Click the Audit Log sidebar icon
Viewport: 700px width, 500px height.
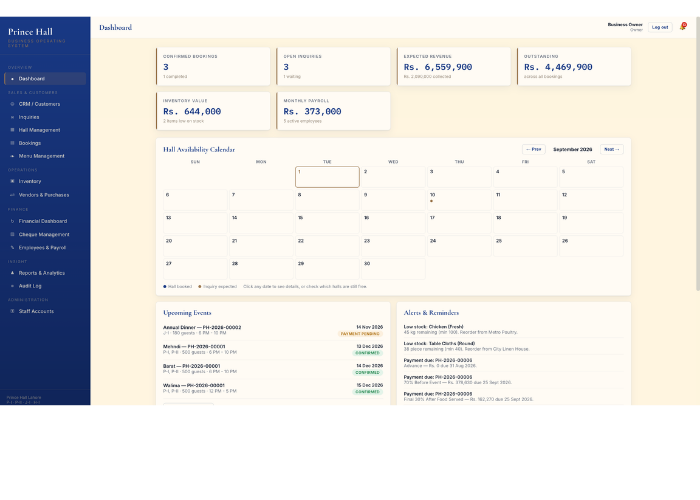pos(12,286)
